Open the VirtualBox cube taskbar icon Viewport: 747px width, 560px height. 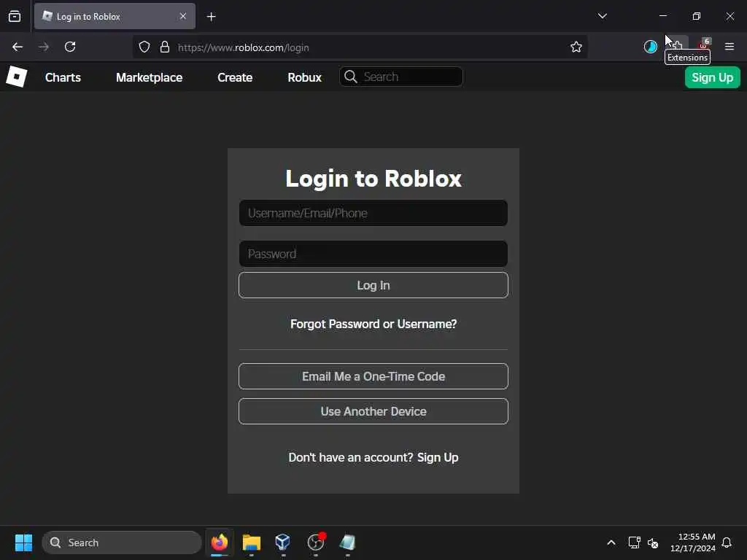click(x=283, y=542)
